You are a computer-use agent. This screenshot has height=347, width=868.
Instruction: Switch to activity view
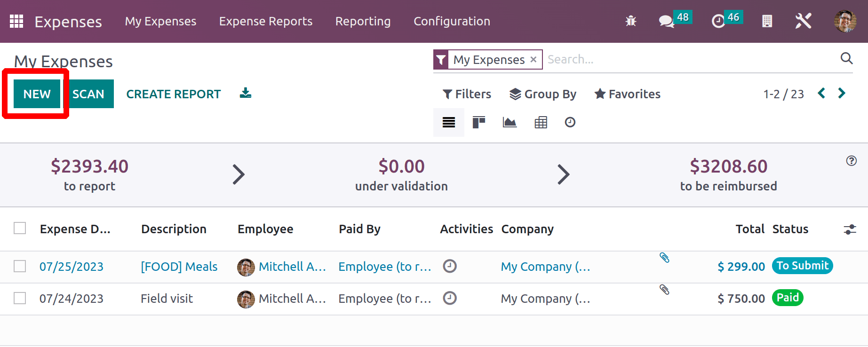pyautogui.click(x=570, y=123)
